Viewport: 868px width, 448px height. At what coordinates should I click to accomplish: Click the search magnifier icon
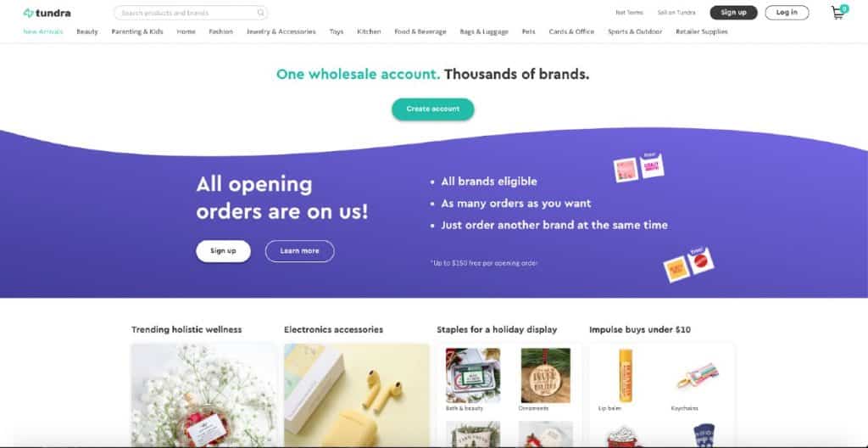tap(261, 12)
